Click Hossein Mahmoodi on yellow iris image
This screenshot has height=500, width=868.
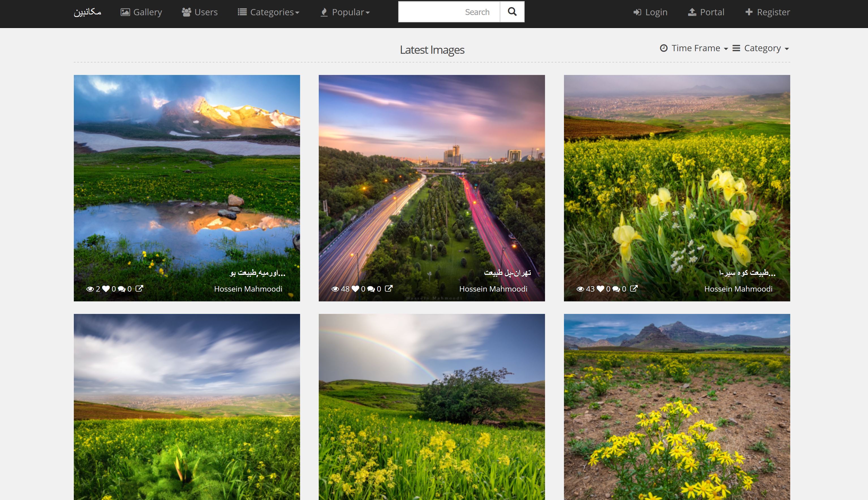(738, 289)
